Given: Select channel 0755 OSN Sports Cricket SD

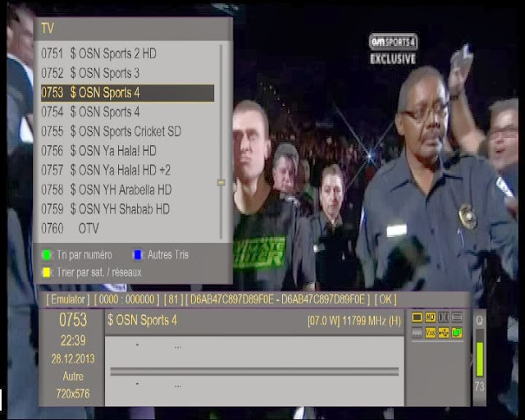Looking at the screenshot, I should [x=127, y=131].
